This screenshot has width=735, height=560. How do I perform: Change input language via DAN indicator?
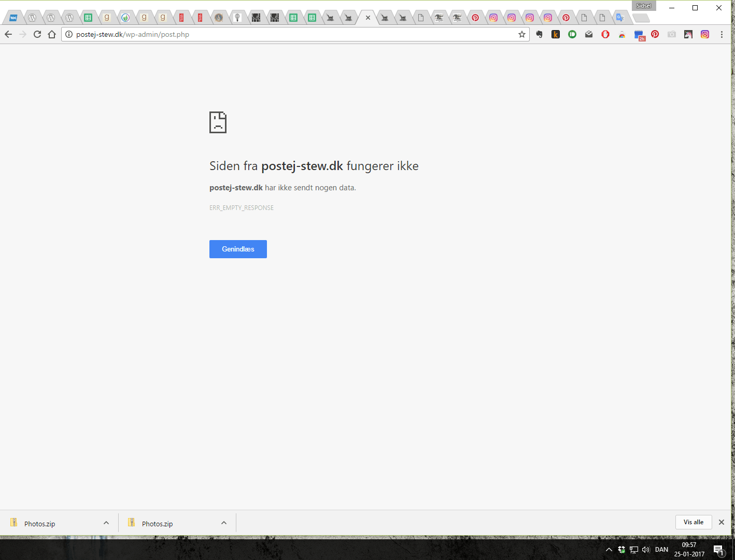pyautogui.click(x=661, y=550)
